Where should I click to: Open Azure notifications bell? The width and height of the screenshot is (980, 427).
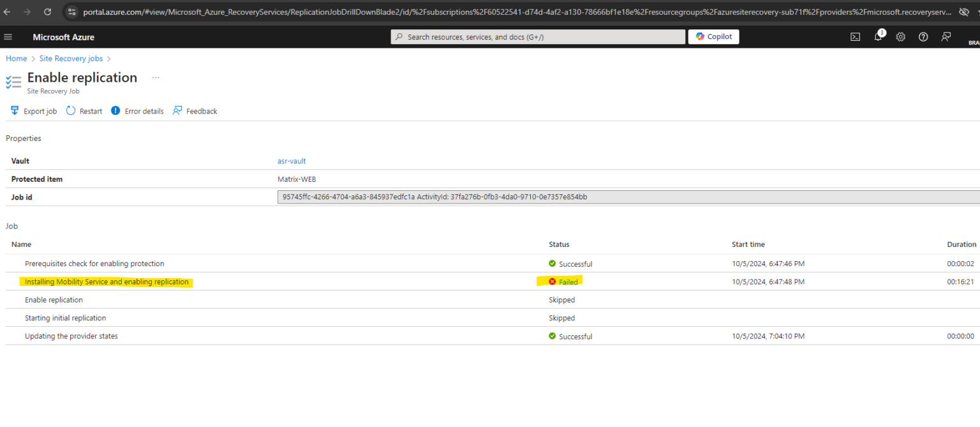tap(878, 36)
